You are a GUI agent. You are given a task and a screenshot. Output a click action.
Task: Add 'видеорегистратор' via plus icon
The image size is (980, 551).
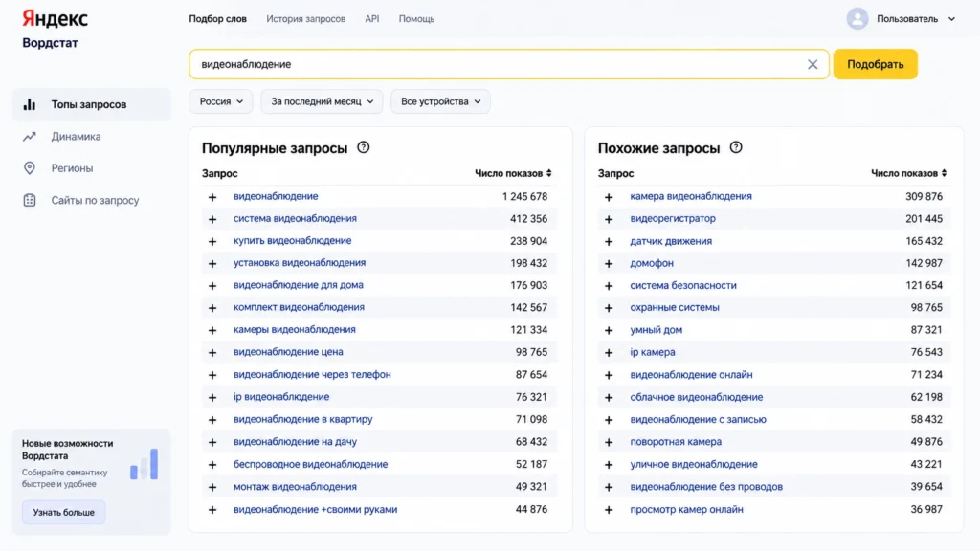pos(609,219)
